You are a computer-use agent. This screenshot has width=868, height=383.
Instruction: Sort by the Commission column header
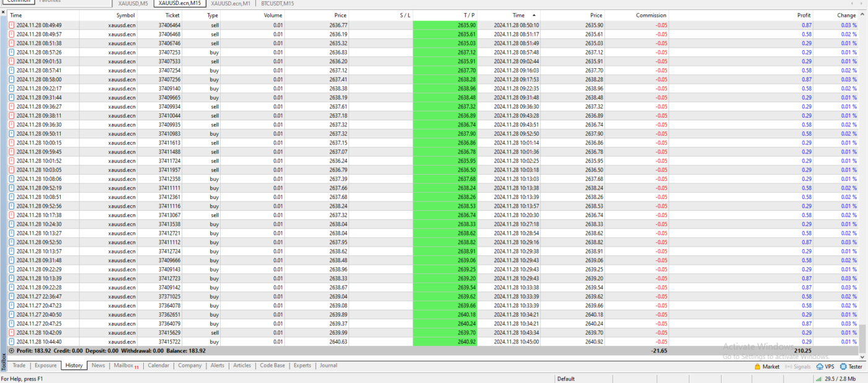651,15
